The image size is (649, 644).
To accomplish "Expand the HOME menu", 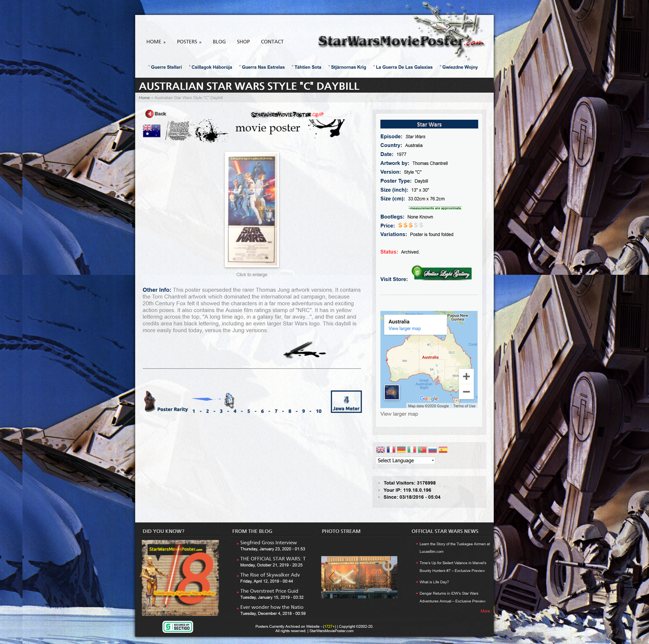I will point(156,42).
